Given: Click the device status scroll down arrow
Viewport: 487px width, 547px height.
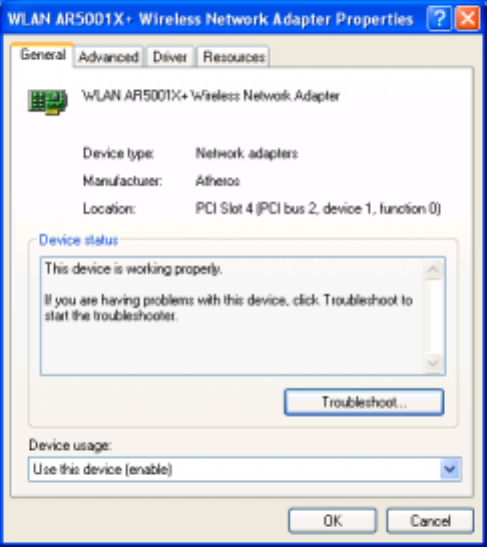Looking at the screenshot, I should [434, 363].
